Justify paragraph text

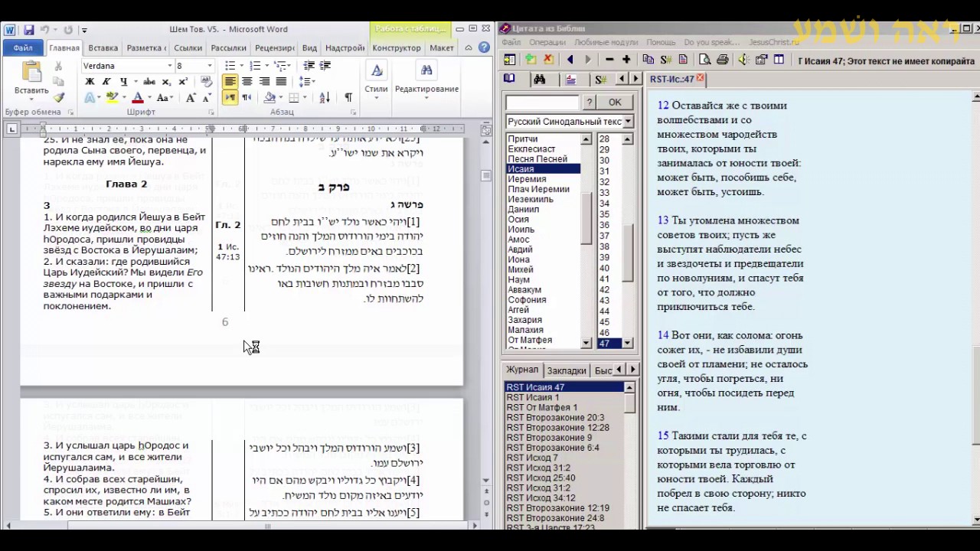tap(281, 81)
